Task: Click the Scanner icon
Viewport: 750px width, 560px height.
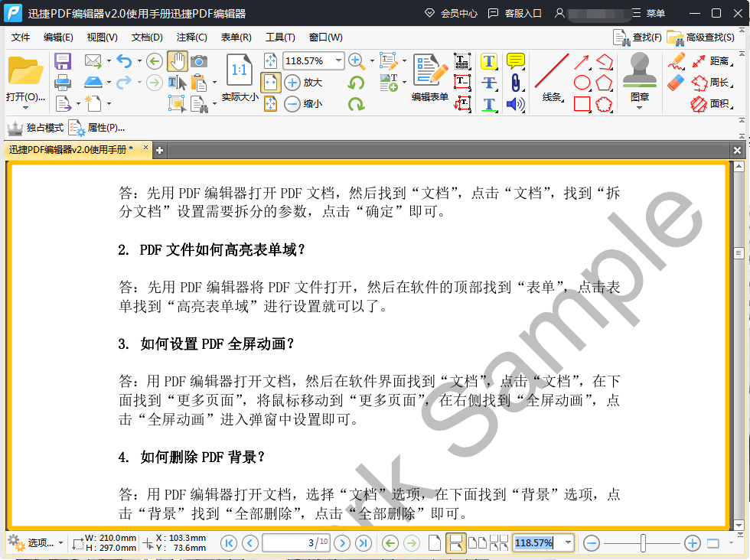Action: point(93,83)
